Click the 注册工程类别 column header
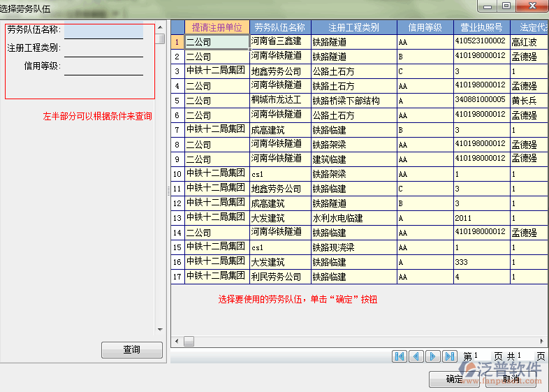 [353, 27]
